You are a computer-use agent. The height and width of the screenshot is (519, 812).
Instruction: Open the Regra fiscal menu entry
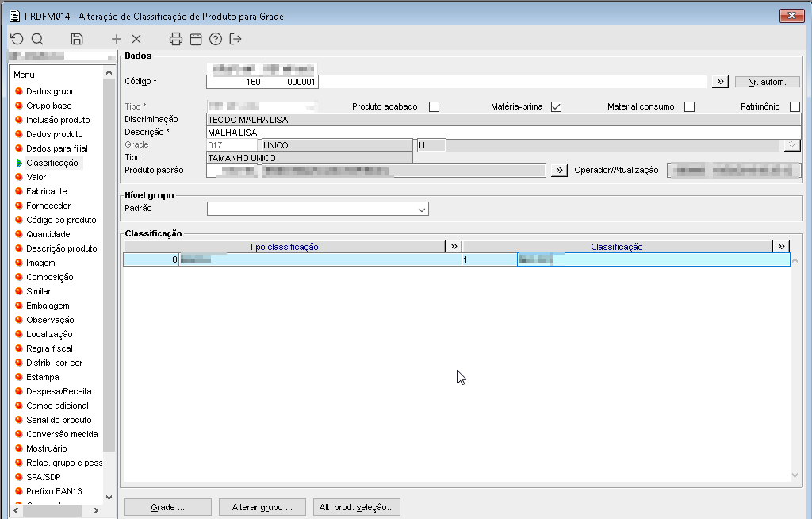[49, 348]
